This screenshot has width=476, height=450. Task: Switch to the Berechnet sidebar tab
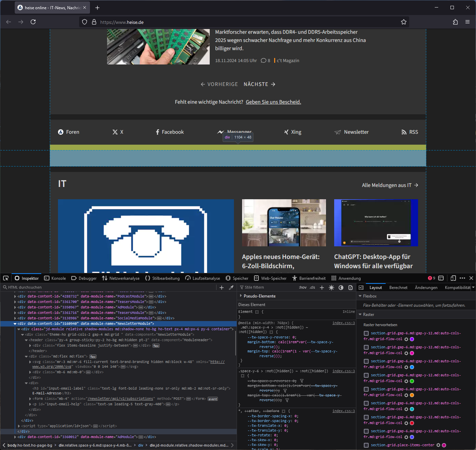tap(398, 288)
